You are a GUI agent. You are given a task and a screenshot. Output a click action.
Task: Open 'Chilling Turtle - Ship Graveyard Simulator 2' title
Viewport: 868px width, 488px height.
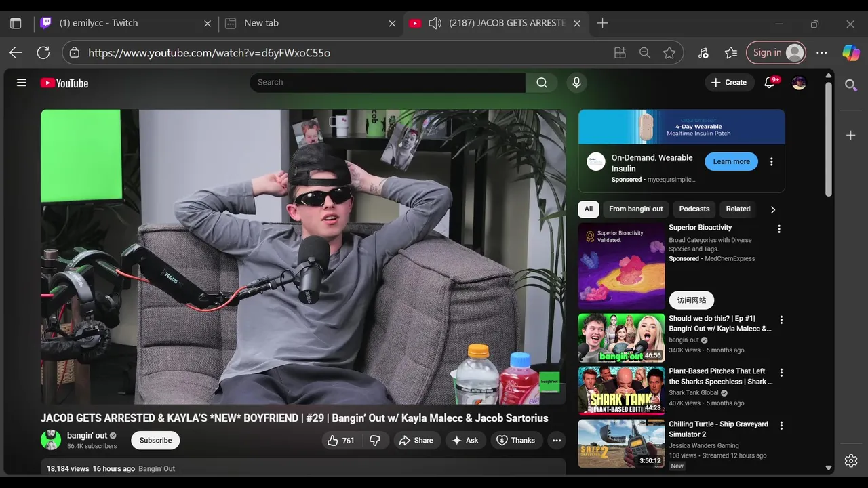pyautogui.click(x=719, y=430)
